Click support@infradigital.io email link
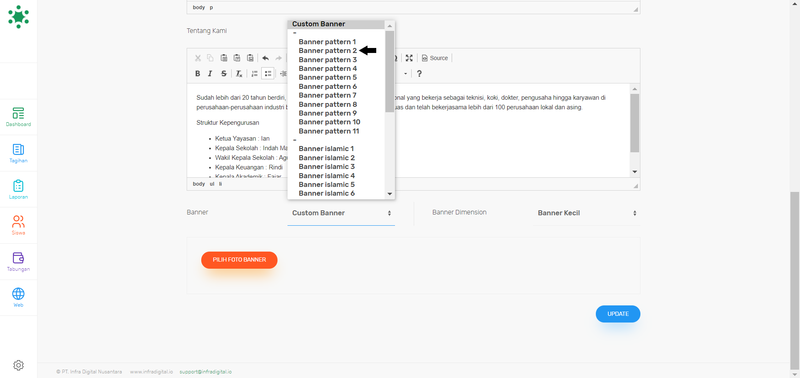Image resolution: width=800 pixels, height=378 pixels. (x=206, y=372)
